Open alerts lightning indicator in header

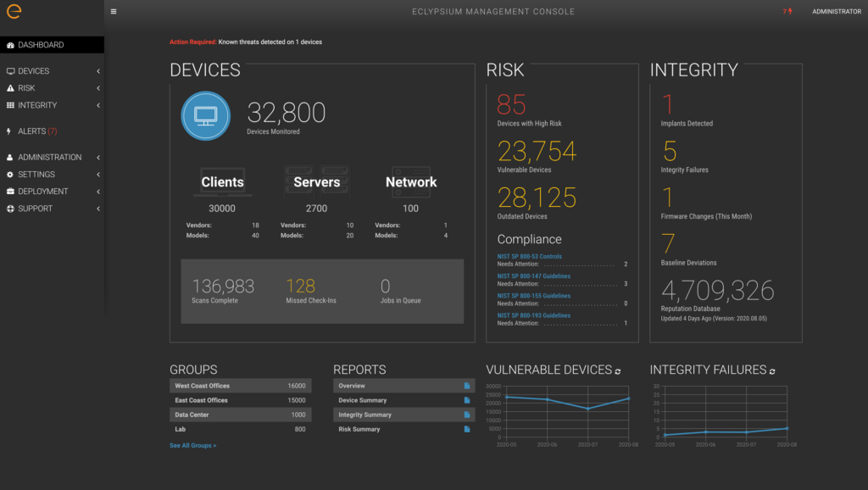pos(787,12)
